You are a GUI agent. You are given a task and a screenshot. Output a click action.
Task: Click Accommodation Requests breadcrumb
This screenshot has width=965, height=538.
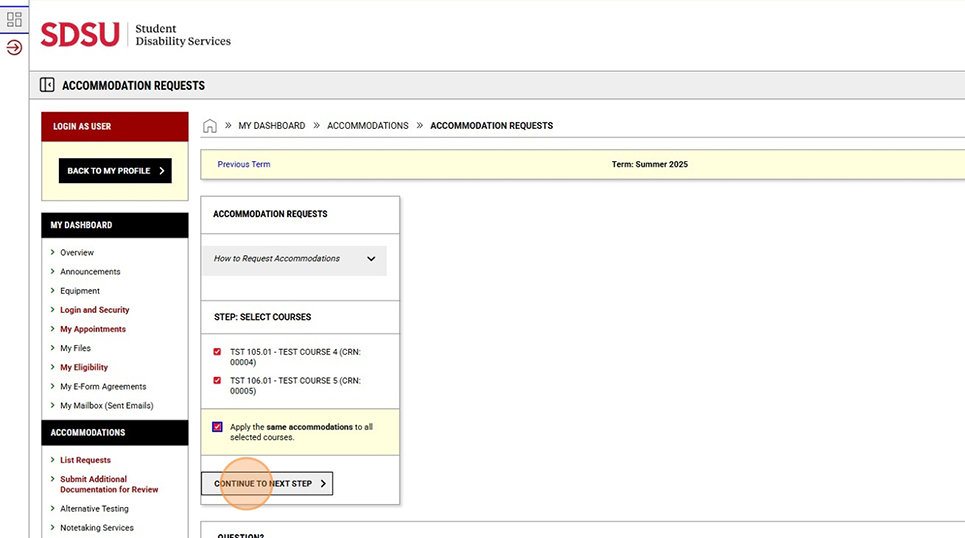[x=492, y=126]
